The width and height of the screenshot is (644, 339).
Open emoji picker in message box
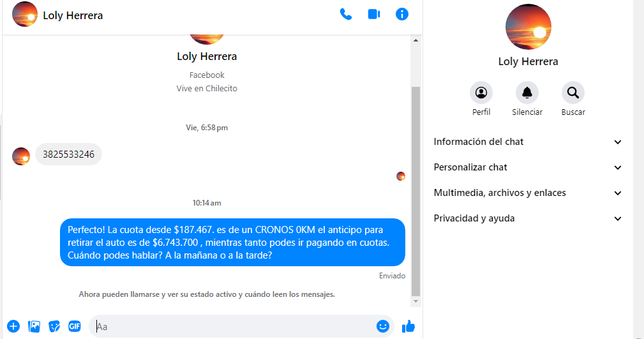click(383, 326)
